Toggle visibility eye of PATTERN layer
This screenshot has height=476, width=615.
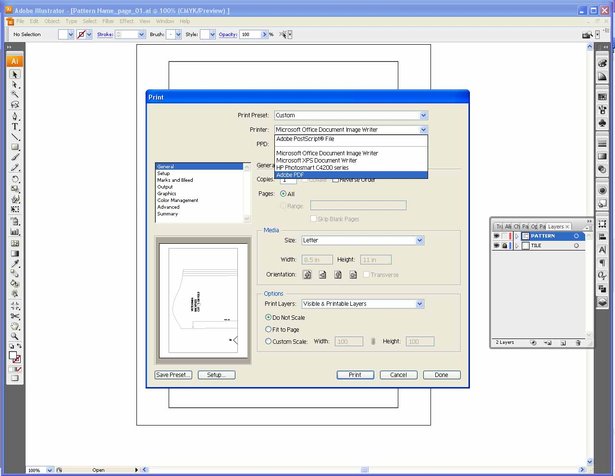pyautogui.click(x=497, y=236)
